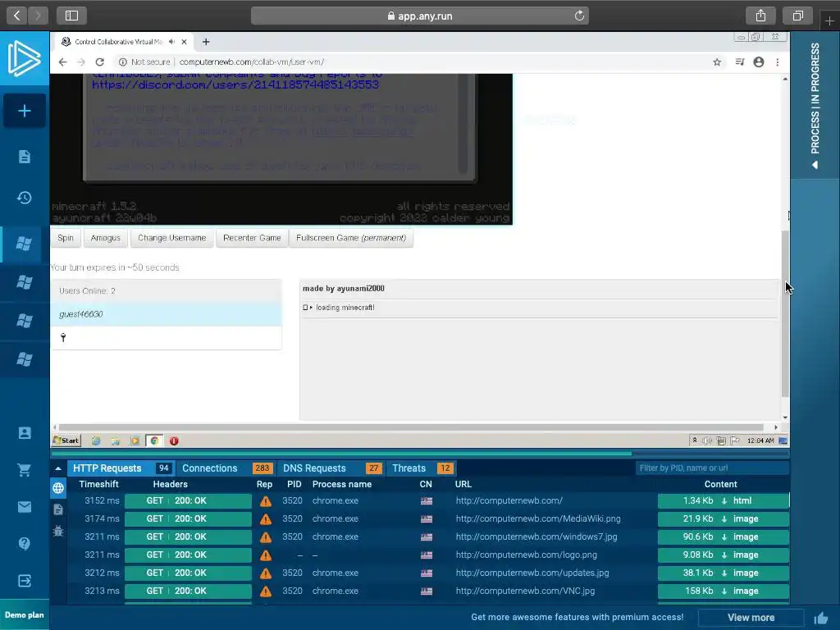
Task: Show files document icon in bottom panel
Action: pos(58,509)
